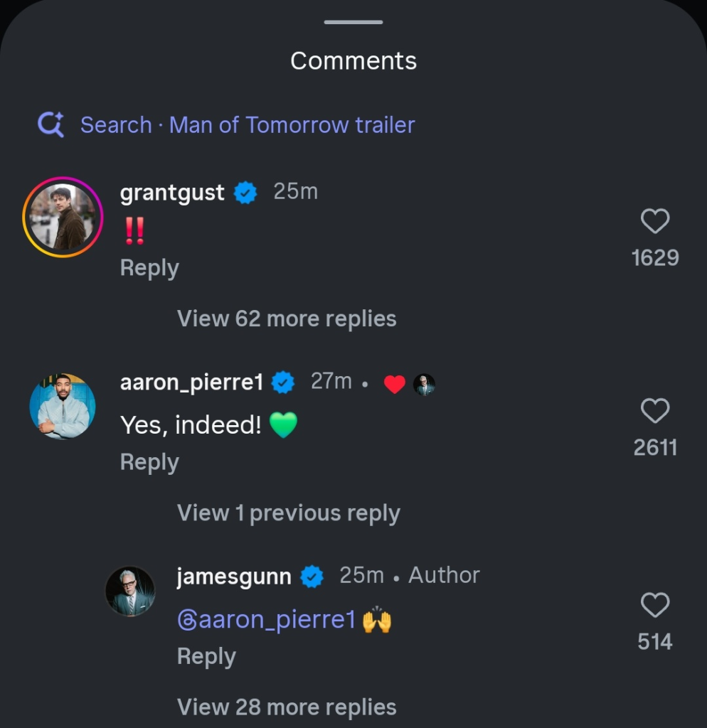Tap the small author avatar beside red heart

pos(424,385)
